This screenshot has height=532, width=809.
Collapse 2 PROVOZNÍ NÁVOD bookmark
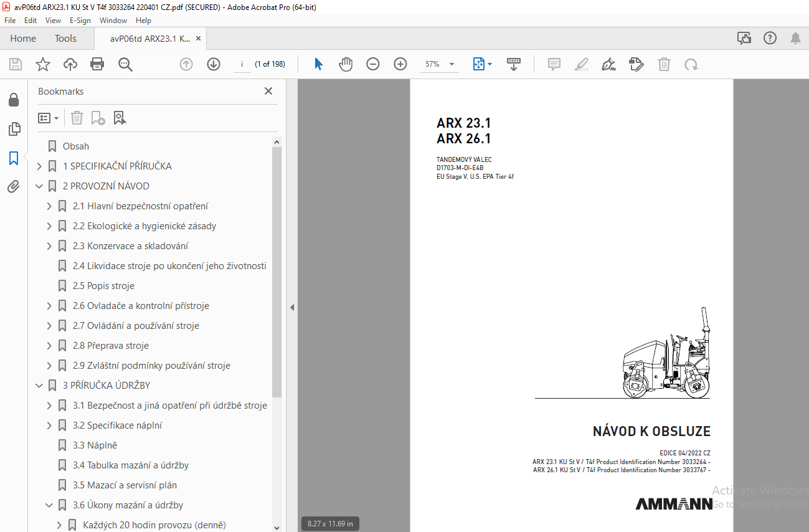click(39, 186)
